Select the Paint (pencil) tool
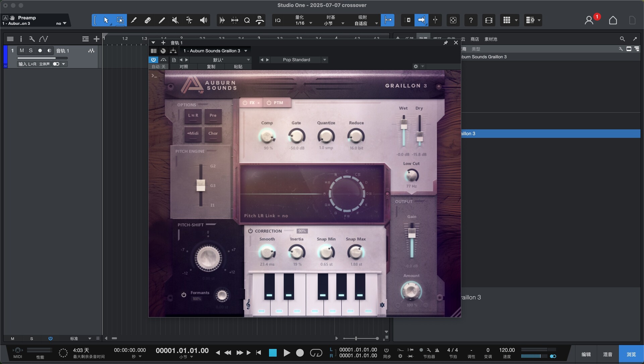 161,20
